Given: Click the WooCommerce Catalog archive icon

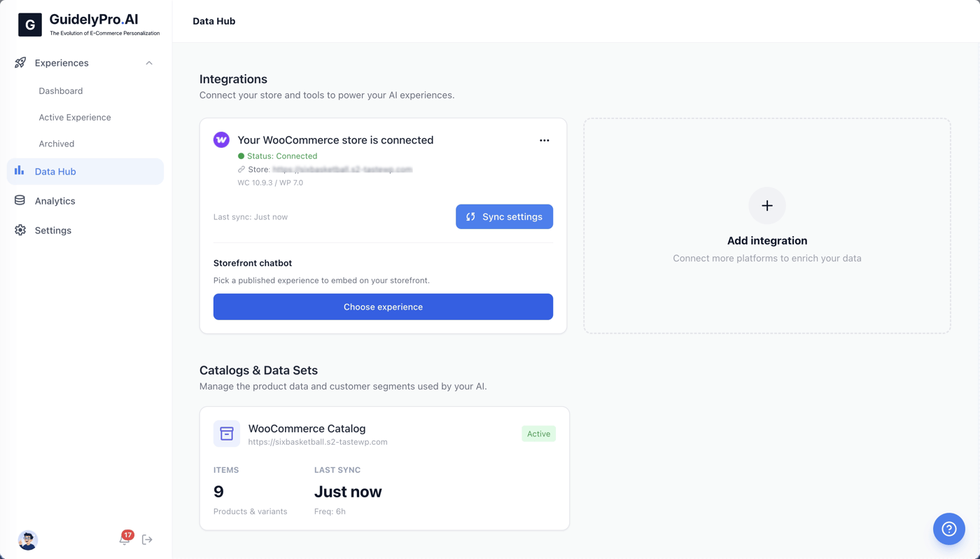Looking at the screenshot, I should point(227,434).
